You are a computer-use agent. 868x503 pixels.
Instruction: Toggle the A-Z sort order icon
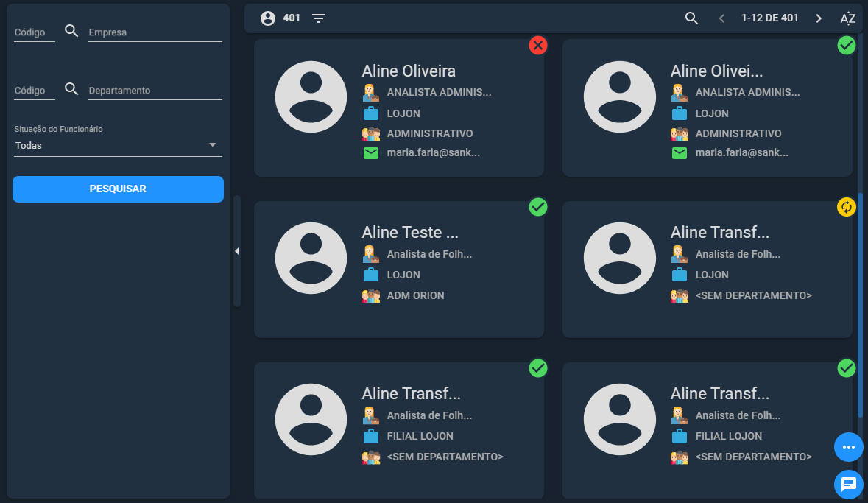(x=847, y=18)
